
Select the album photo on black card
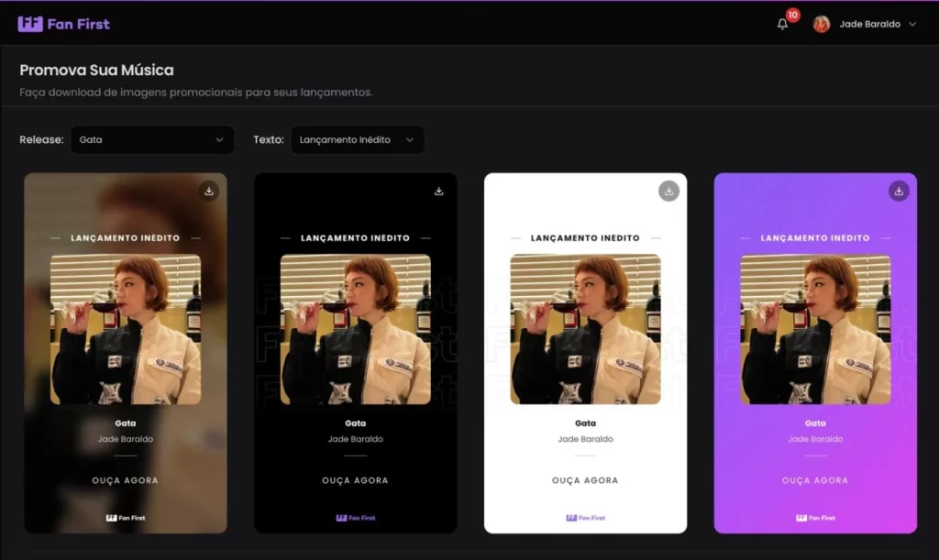tap(355, 329)
